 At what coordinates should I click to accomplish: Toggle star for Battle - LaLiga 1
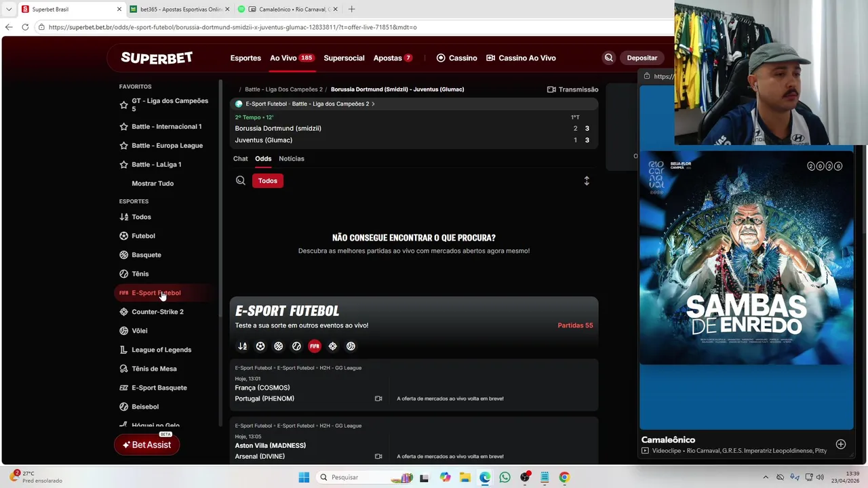(123, 165)
